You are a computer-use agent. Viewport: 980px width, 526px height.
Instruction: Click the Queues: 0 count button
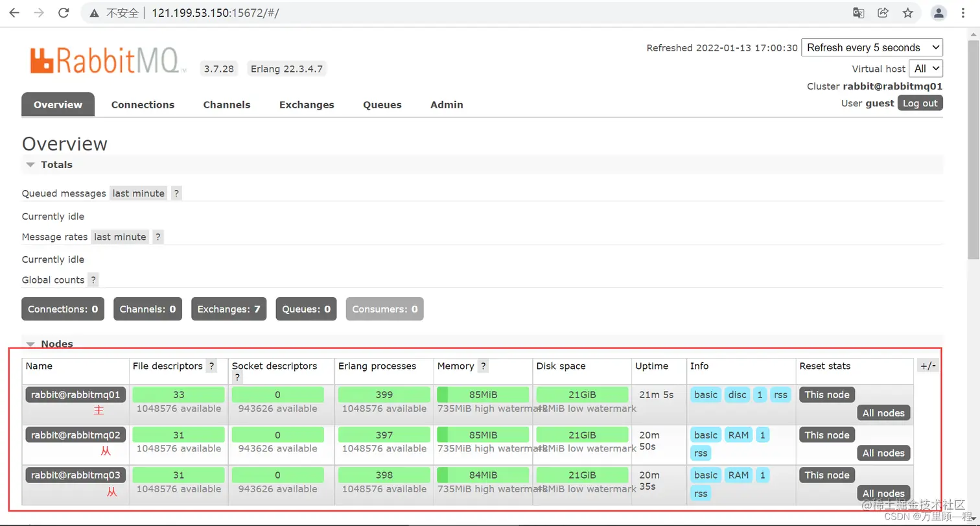pyautogui.click(x=306, y=309)
